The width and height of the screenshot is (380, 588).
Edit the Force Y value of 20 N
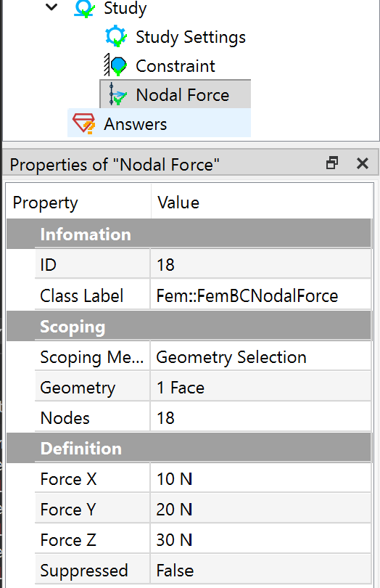[x=260, y=510]
